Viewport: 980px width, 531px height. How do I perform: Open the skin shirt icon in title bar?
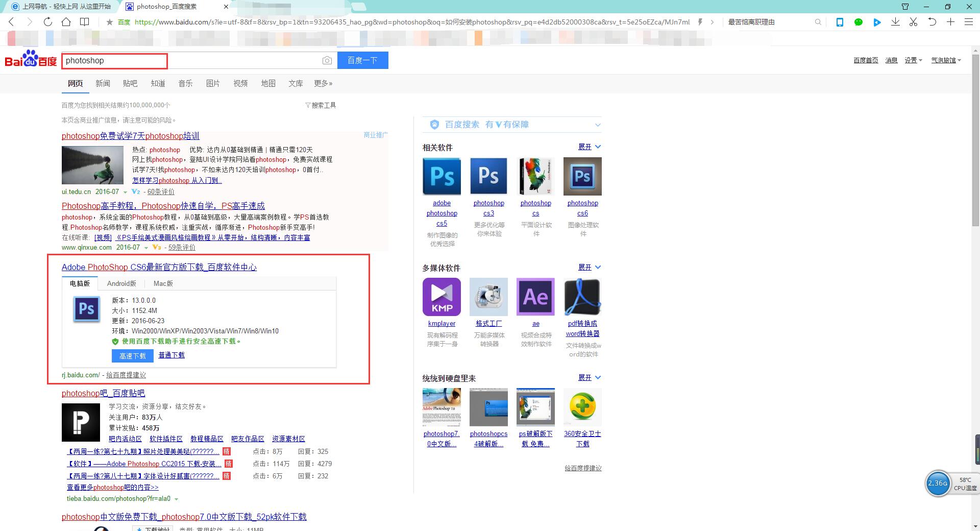point(905,7)
